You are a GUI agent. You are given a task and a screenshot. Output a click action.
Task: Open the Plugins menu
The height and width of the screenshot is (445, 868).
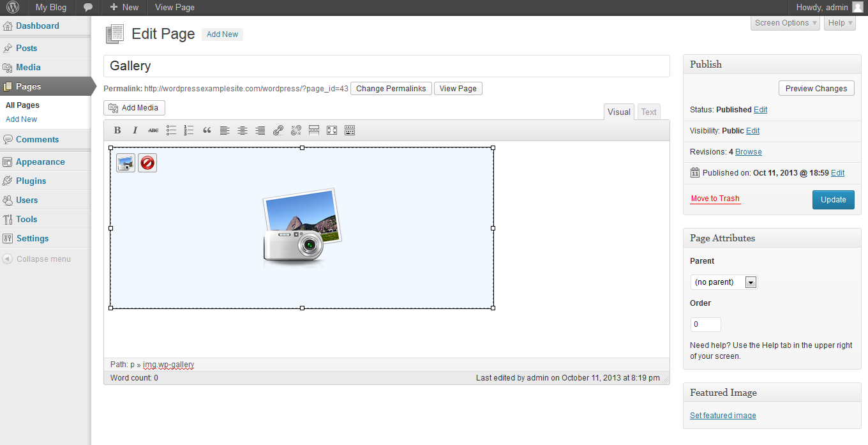pyautogui.click(x=45, y=181)
